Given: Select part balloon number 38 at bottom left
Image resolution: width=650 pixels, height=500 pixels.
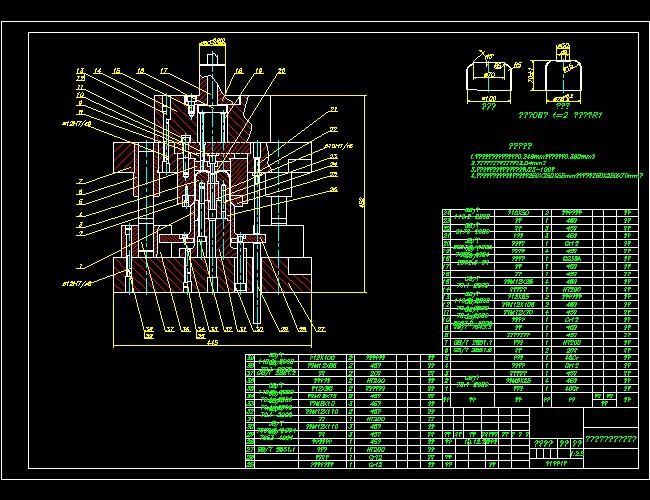Looking at the screenshot, I should [x=147, y=328].
